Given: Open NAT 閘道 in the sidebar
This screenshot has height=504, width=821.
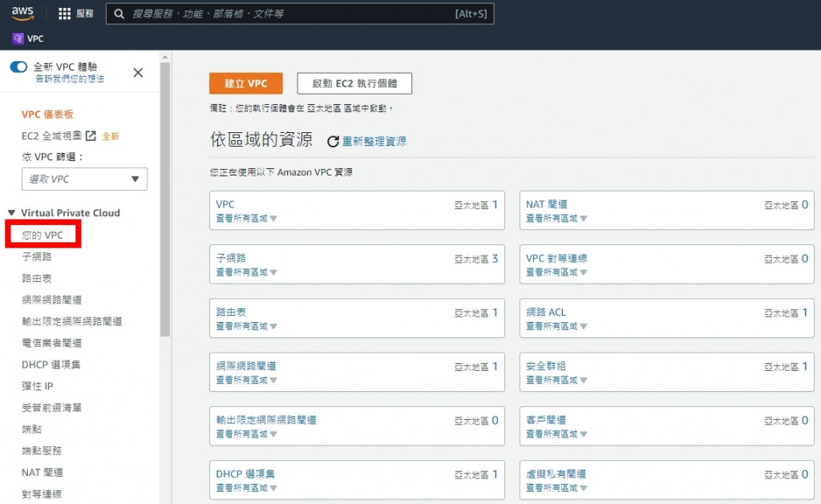Looking at the screenshot, I should pyautogui.click(x=42, y=473).
